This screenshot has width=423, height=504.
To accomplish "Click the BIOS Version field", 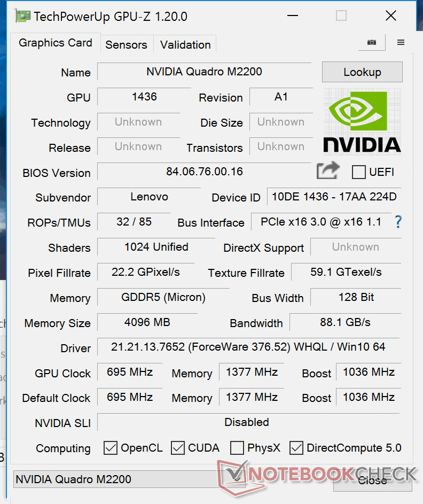I will pyautogui.click(x=205, y=172).
